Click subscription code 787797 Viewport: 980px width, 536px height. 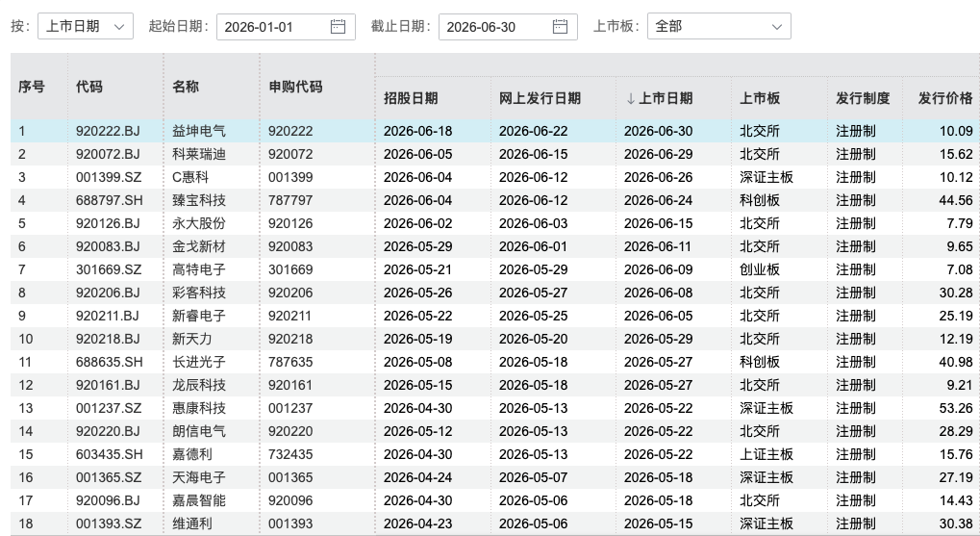pyautogui.click(x=290, y=201)
